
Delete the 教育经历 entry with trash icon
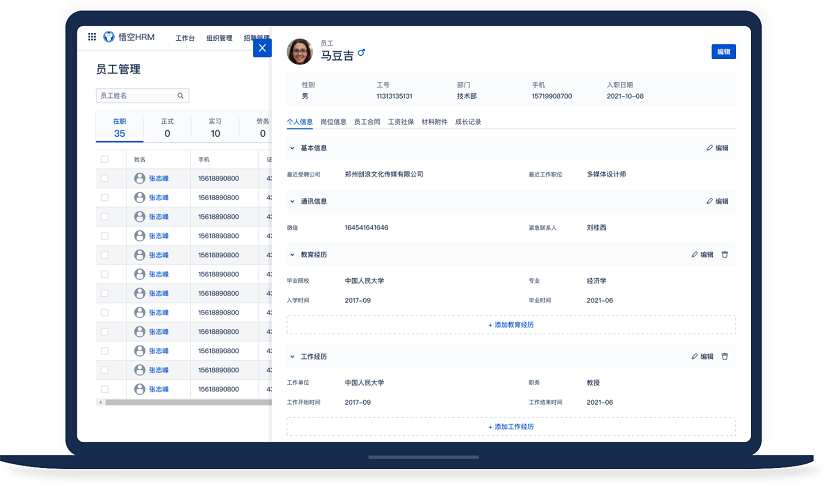(725, 255)
